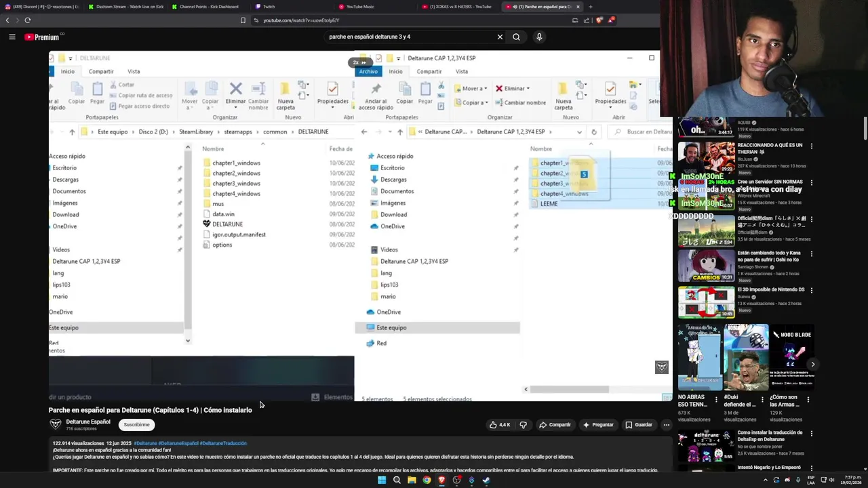The width and height of the screenshot is (868, 488).
Task: Open the Preguntar button
Action: (597, 425)
